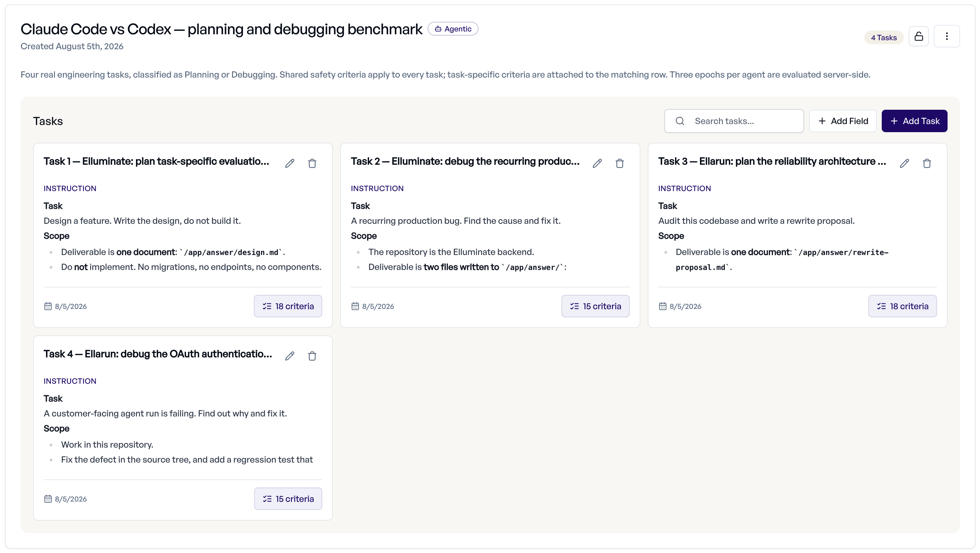
Task: Edit Task 1 with the pencil icon
Action: tap(289, 163)
